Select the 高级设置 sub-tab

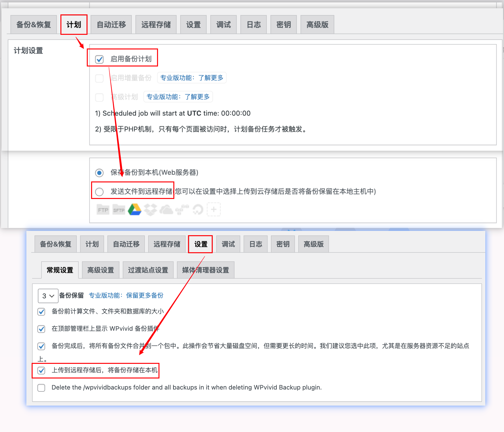pos(101,270)
